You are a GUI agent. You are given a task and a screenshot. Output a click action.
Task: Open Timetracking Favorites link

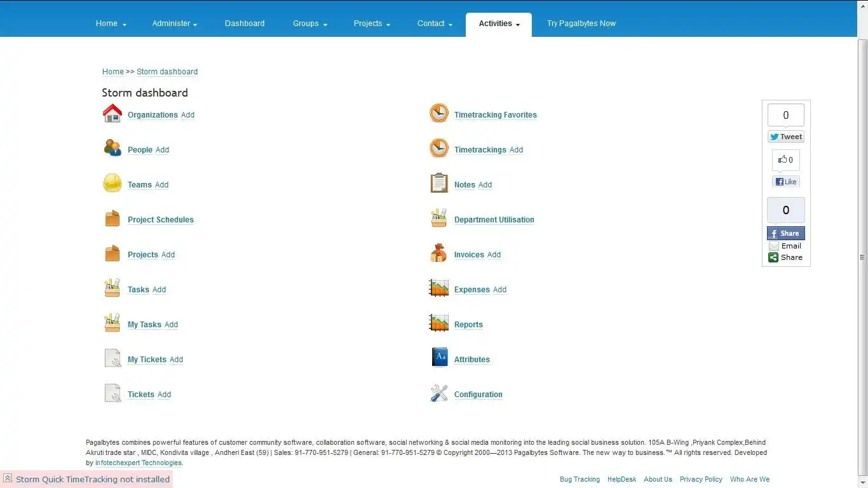coord(496,115)
